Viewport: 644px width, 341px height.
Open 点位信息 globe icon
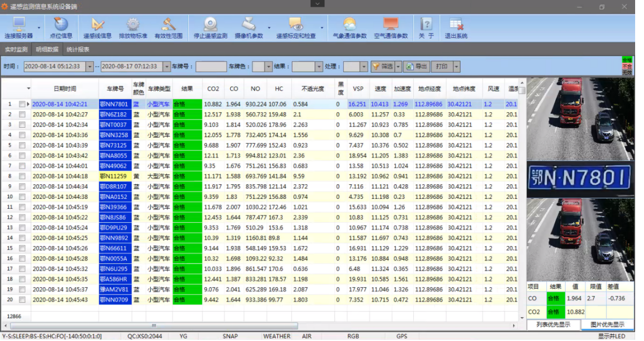pyautogui.click(x=61, y=24)
